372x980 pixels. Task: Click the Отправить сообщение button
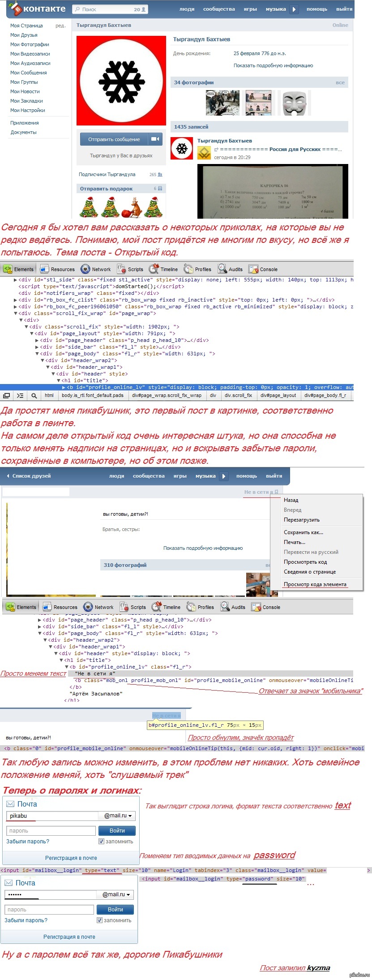[114, 139]
